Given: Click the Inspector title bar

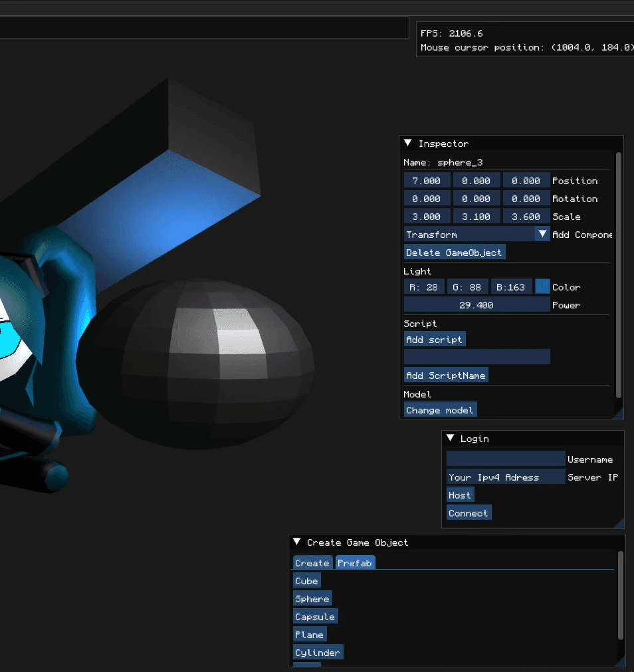Looking at the screenshot, I should [511, 143].
